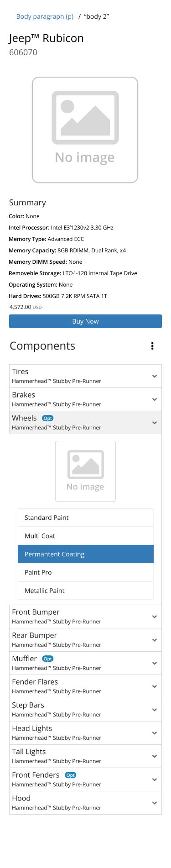Screen dimensions: 171x868
Task: Expand the Head Lights chevron
Action: pyautogui.click(x=154, y=733)
